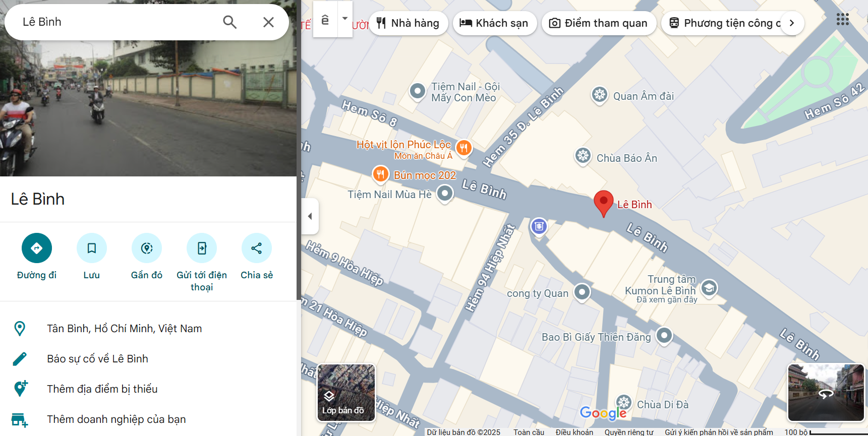Share the place with Chia sẻ icon
The height and width of the screenshot is (436, 868).
point(257,248)
